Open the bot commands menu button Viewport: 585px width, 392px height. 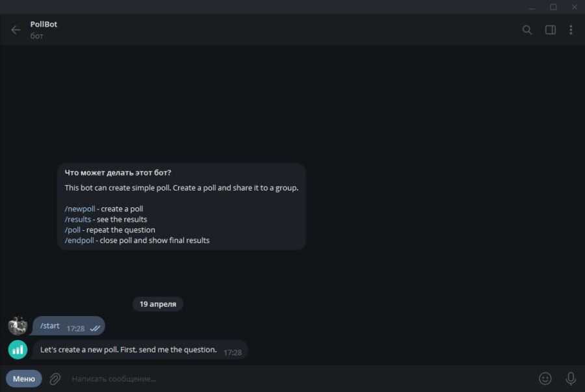[24, 378]
